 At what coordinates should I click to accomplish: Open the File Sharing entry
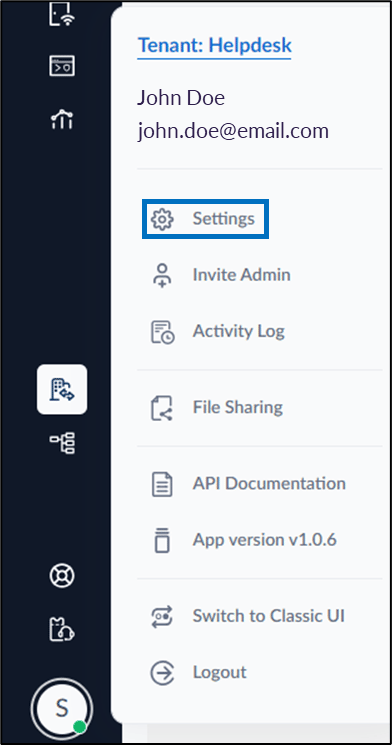click(x=238, y=407)
